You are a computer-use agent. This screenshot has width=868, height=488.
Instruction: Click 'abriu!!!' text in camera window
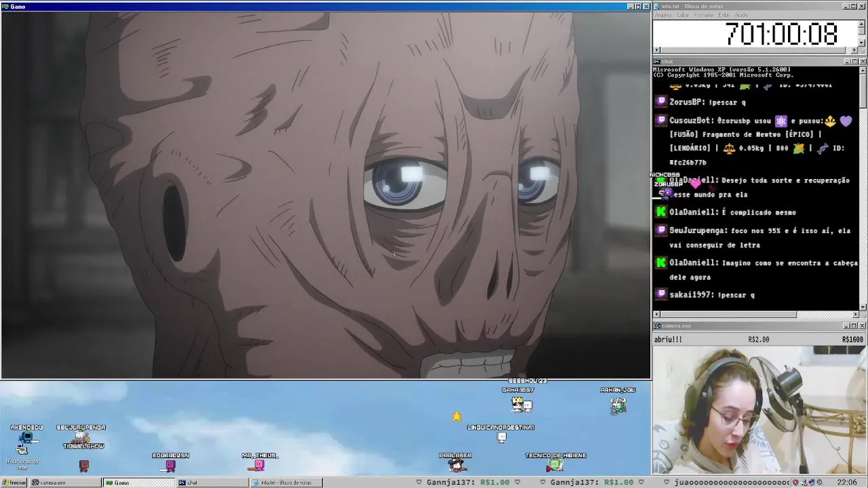point(668,340)
